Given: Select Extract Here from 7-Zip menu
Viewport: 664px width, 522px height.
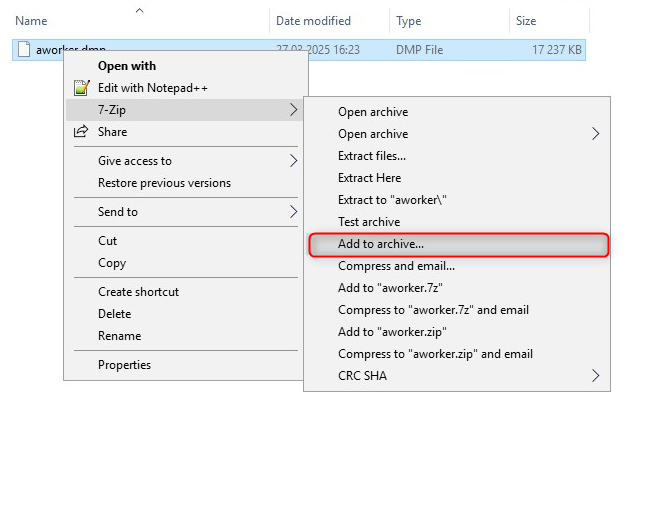Looking at the screenshot, I should (369, 178).
